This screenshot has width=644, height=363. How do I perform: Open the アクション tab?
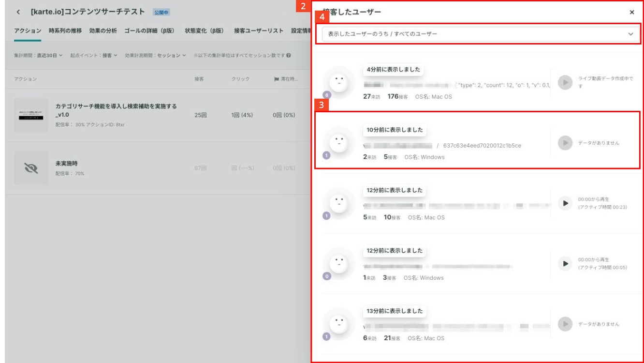tap(28, 30)
